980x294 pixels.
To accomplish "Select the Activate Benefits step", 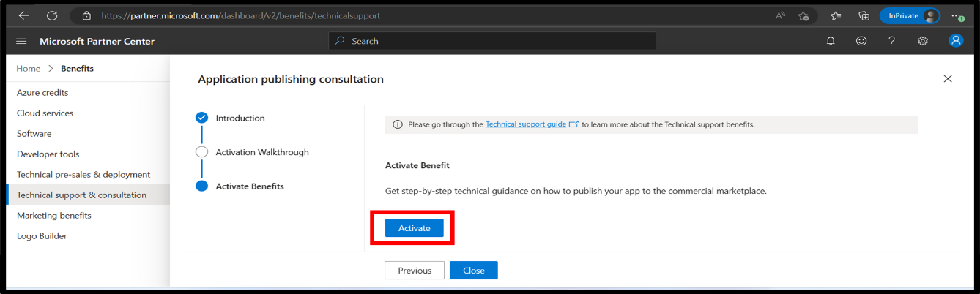I will (x=249, y=186).
